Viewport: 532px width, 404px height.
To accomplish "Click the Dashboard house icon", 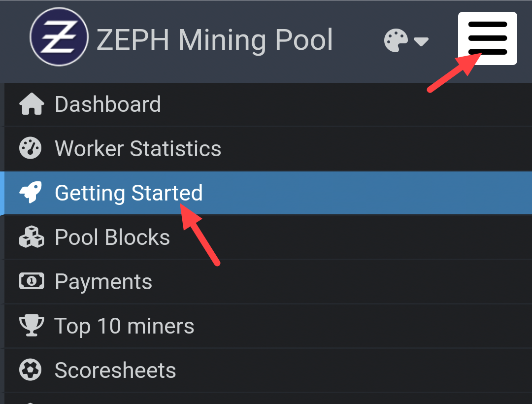I will coord(32,104).
